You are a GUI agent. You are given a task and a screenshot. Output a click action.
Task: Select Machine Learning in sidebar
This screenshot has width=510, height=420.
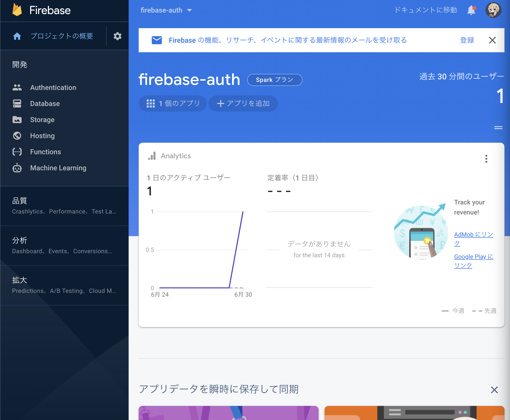pos(58,168)
